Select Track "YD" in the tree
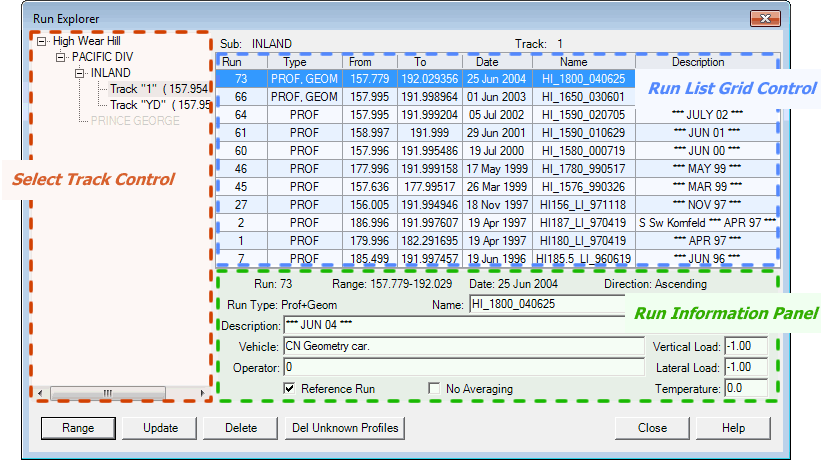Image resolution: width=821 pixels, height=460 pixels. [158, 104]
